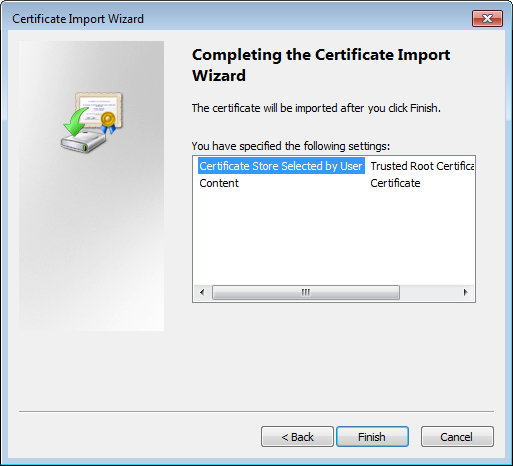Finish importing the certificate
The width and height of the screenshot is (513, 466).
[x=372, y=437]
